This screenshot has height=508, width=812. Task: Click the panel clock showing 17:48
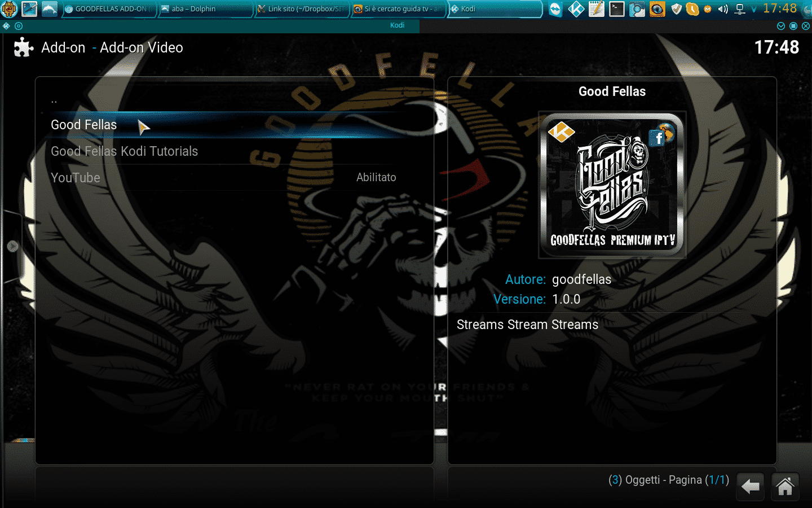pos(780,8)
